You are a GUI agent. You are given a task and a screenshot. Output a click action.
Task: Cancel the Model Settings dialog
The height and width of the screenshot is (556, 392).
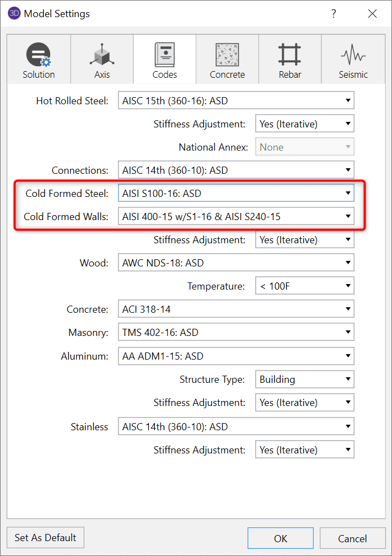point(352,538)
